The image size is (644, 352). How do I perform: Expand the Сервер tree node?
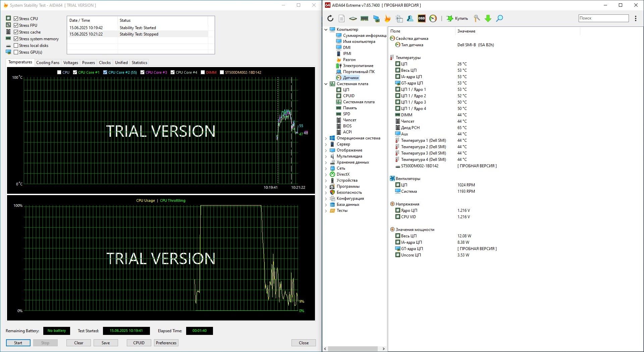click(x=326, y=144)
